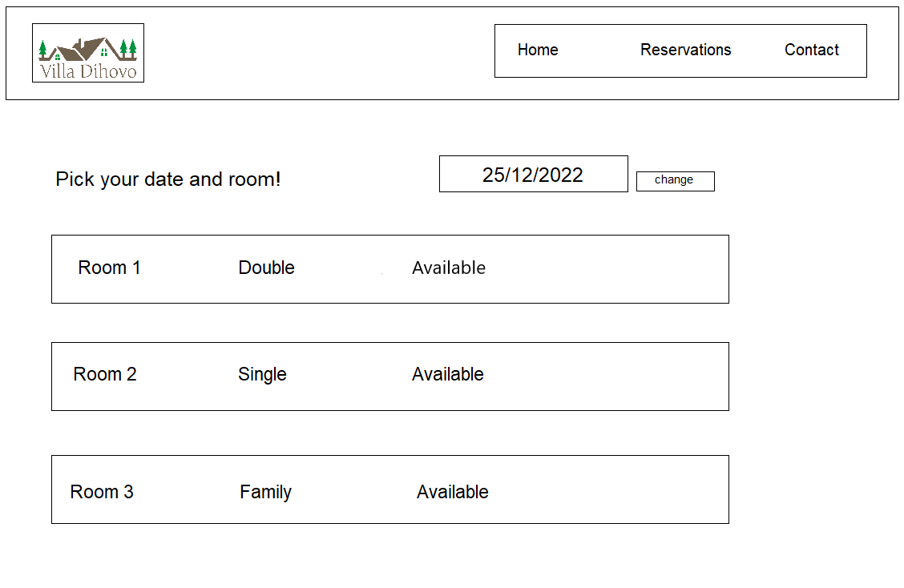Click Available status for Room 2
Viewport: 904px width, 588px height.
[448, 374]
